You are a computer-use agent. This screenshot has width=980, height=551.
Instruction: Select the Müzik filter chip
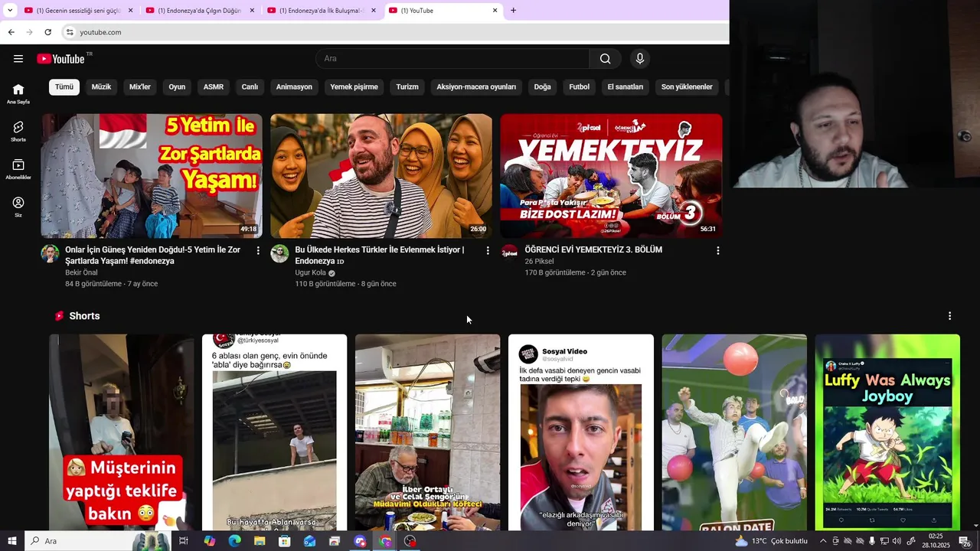101,86
